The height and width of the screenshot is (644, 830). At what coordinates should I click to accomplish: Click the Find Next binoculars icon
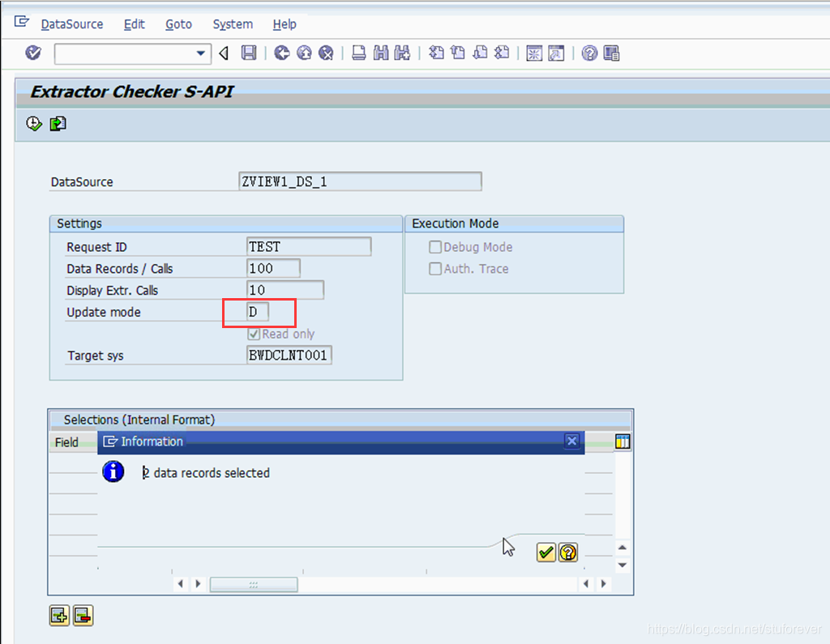pos(402,53)
